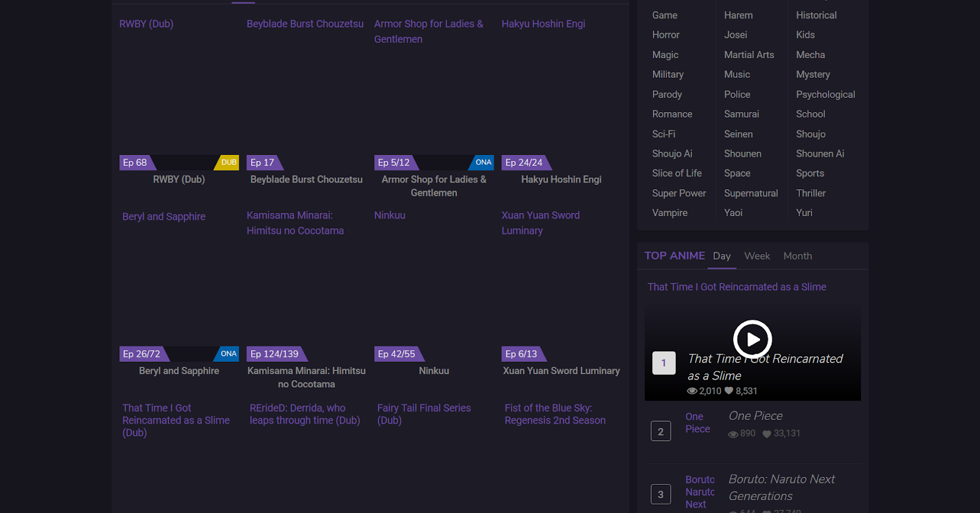Go to the Seinen genre

point(738,134)
